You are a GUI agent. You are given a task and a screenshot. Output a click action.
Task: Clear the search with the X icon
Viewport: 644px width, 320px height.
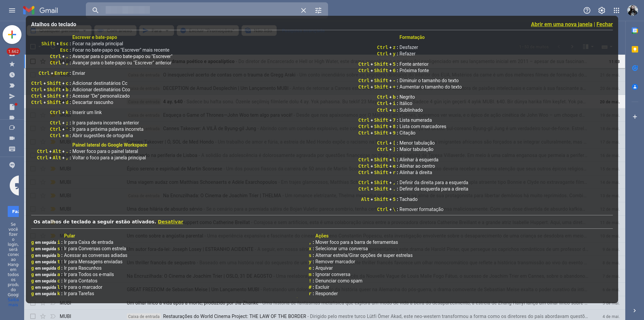tap(304, 10)
